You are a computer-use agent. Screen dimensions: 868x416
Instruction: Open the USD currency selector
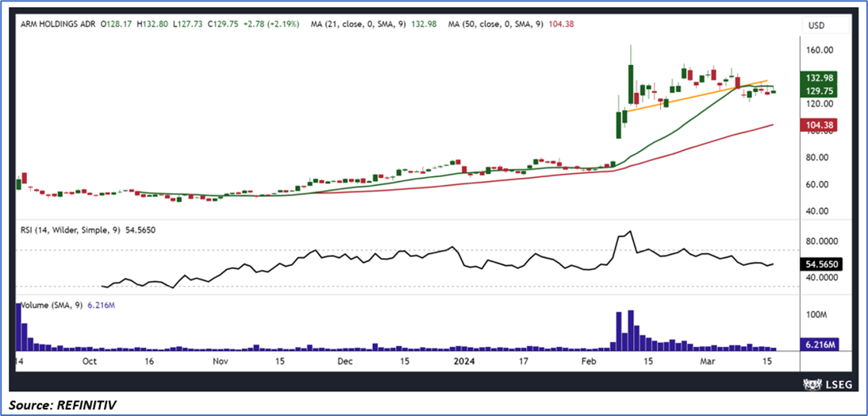pos(825,25)
